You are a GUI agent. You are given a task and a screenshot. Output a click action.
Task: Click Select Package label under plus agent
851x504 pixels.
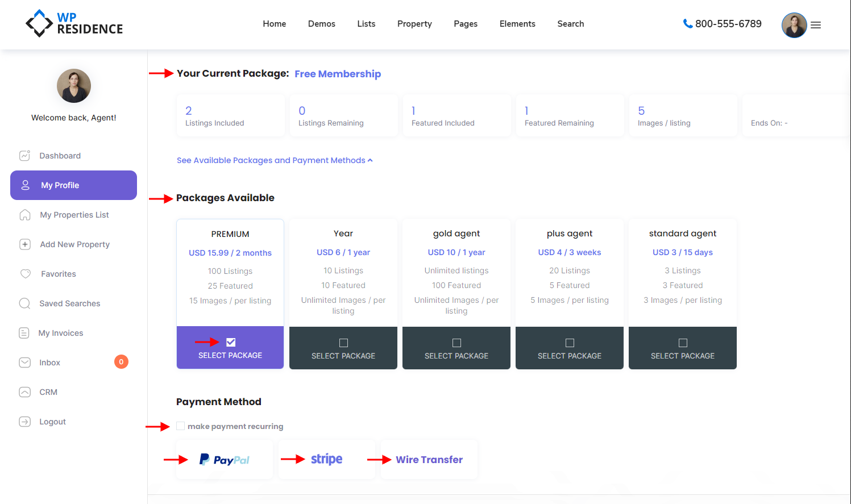(570, 356)
